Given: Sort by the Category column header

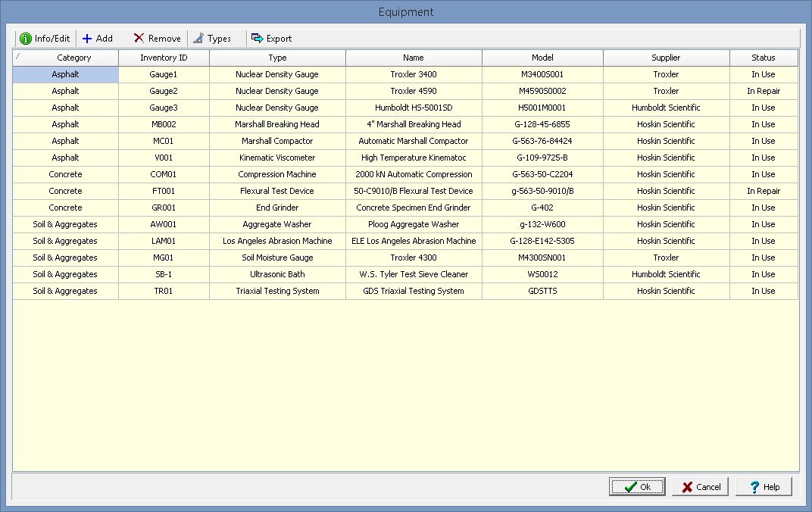Looking at the screenshot, I should 73,58.
